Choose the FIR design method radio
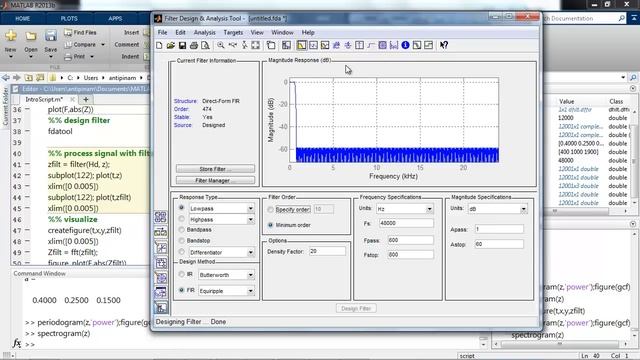This screenshot has height=360, width=640. tap(182, 290)
